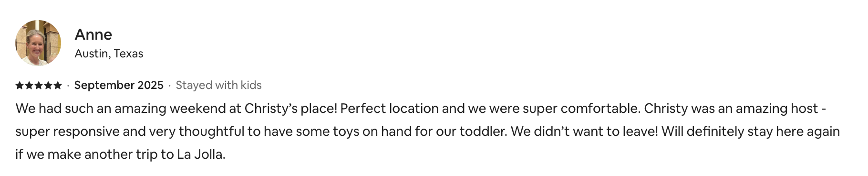
Task: Click the phrase "We didn't want to leave!"
Action: 584,132
